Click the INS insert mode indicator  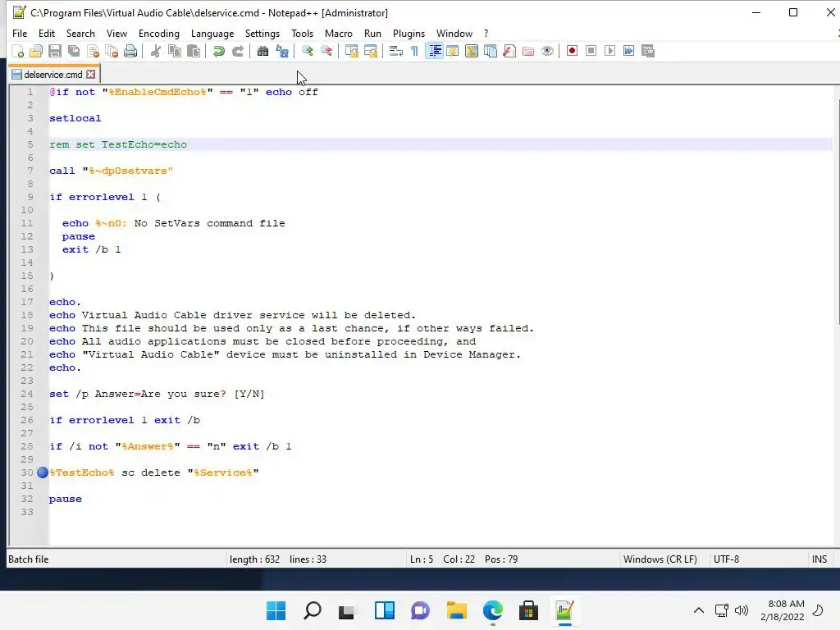819,559
